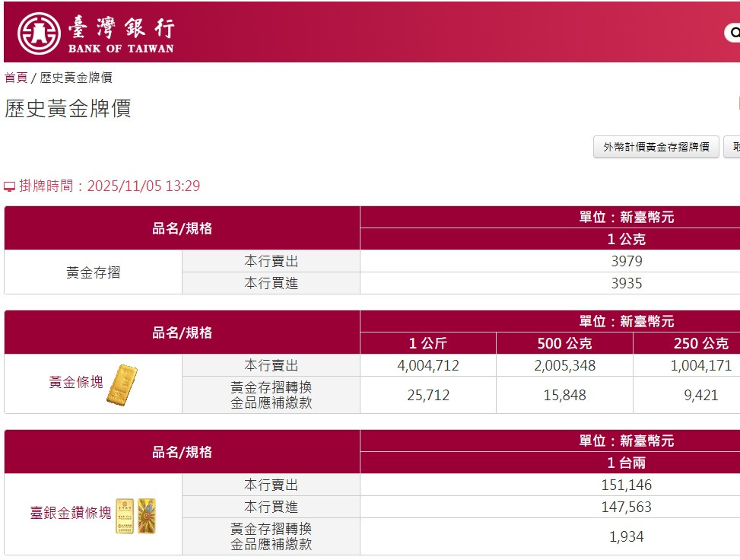Open the 臺銀金鑽條塊 product image
The height and width of the screenshot is (560, 740).
(x=136, y=516)
